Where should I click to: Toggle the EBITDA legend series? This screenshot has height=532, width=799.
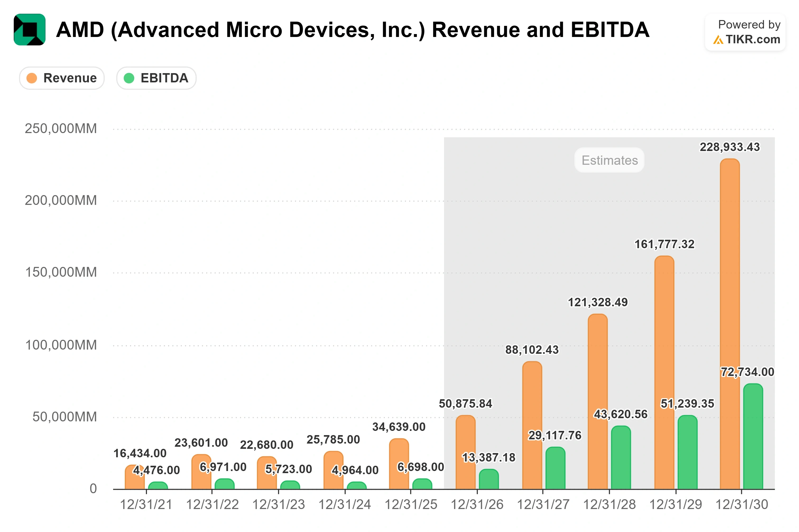pos(156,78)
